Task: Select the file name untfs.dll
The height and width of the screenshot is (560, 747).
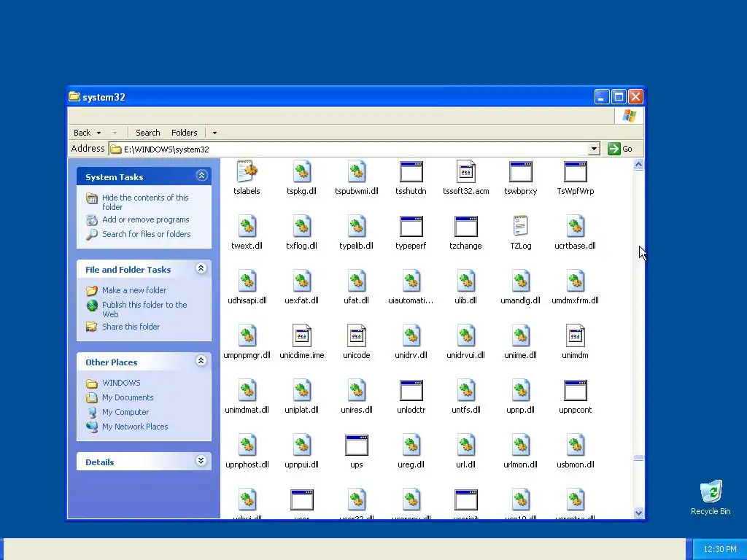Action: point(466,410)
